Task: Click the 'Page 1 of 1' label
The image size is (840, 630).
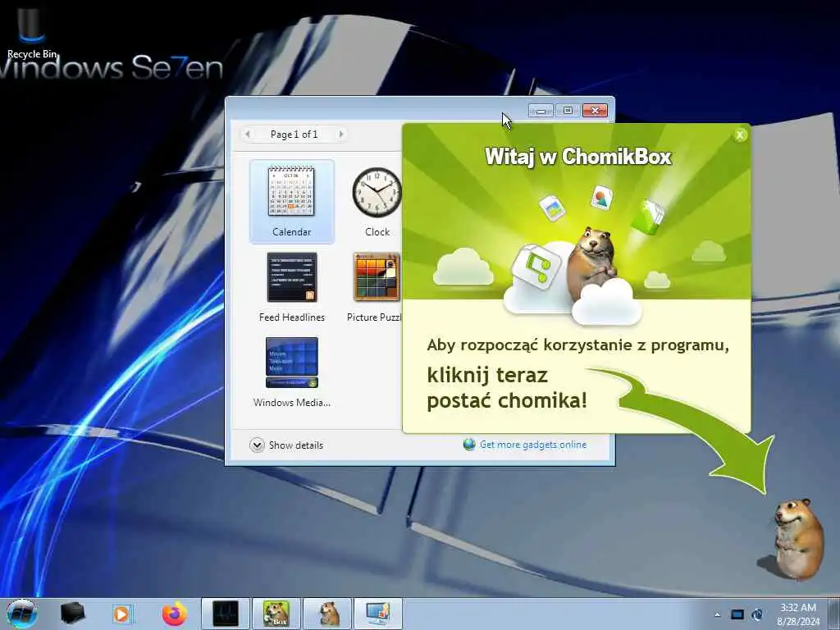Action: click(294, 134)
